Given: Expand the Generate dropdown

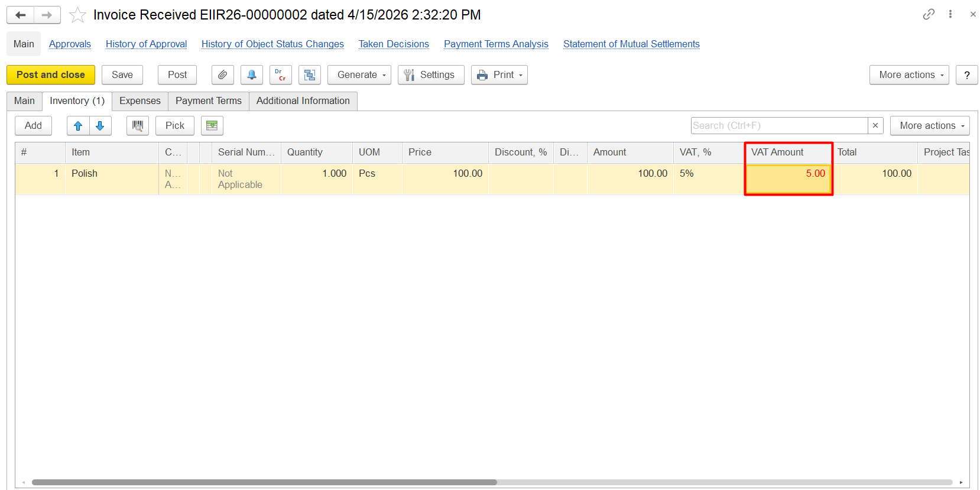Looking at the screenshot, I should tap(359, 75).
